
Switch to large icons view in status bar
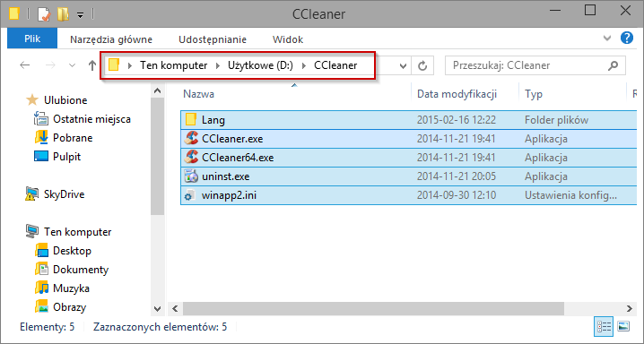pos(623,326)
